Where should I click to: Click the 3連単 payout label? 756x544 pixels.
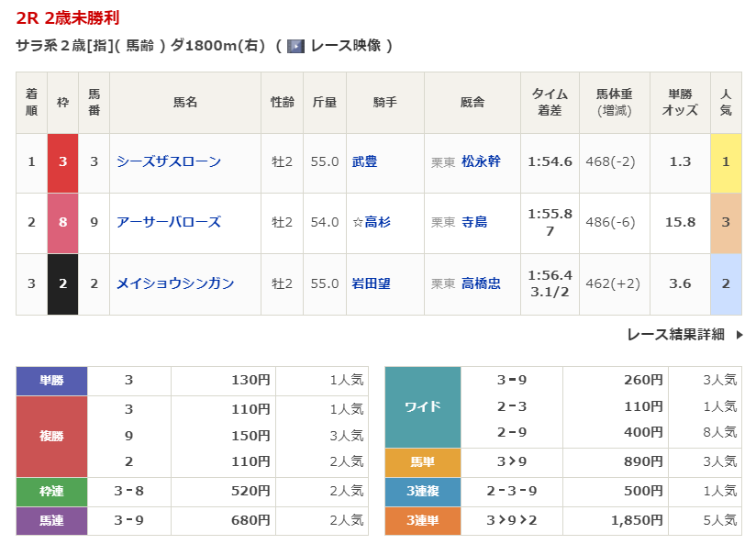(x=422, y=520)
